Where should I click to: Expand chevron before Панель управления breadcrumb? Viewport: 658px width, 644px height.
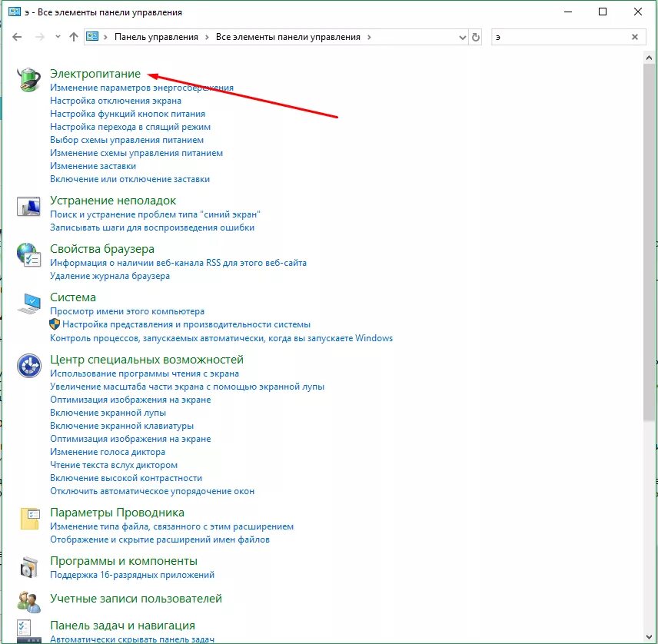coord(105,37)
